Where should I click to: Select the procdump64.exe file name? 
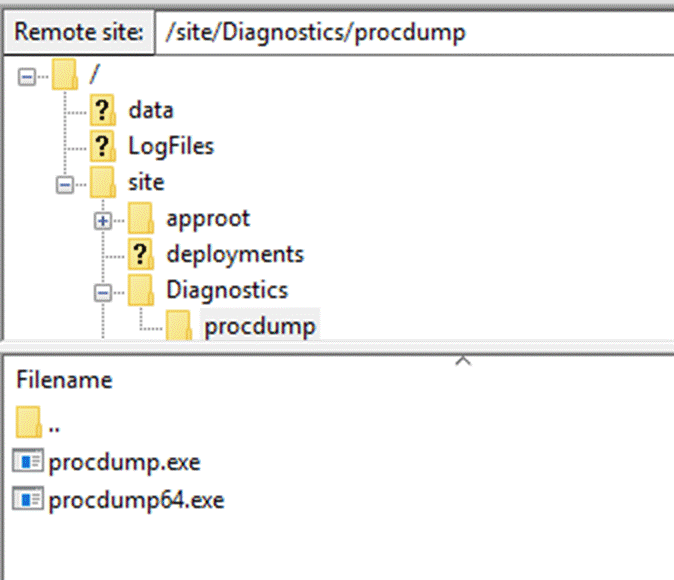(136, 499)
